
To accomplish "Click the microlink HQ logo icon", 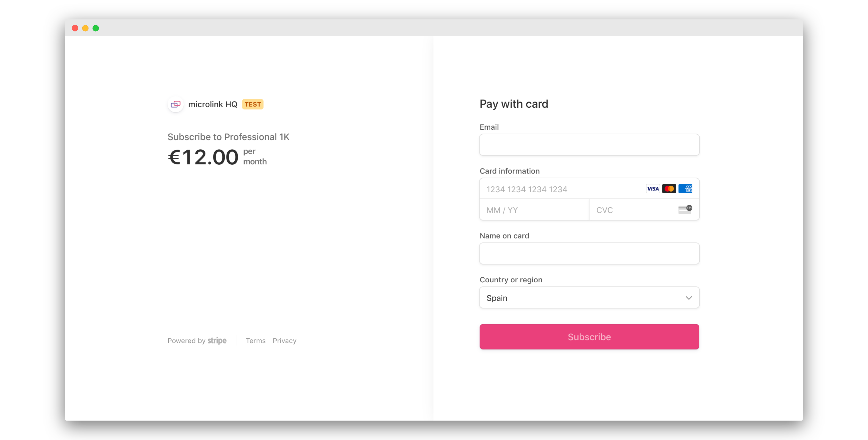I will (x=176, y=104).
